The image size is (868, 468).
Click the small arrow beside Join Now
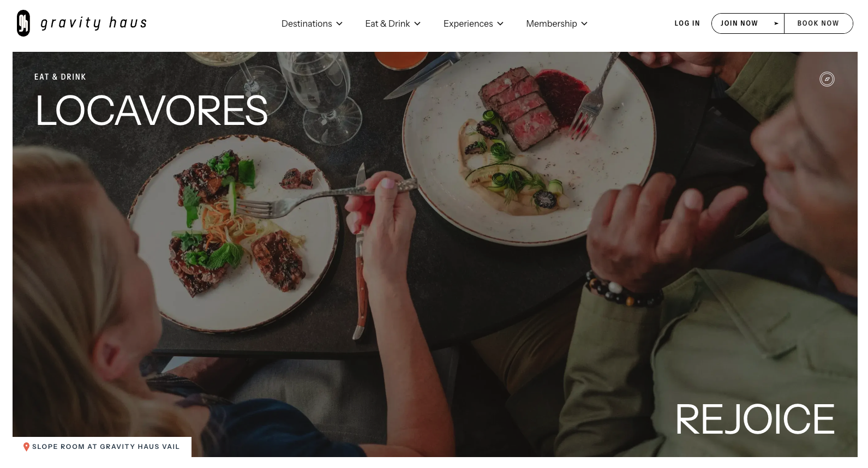coord(776,23)
